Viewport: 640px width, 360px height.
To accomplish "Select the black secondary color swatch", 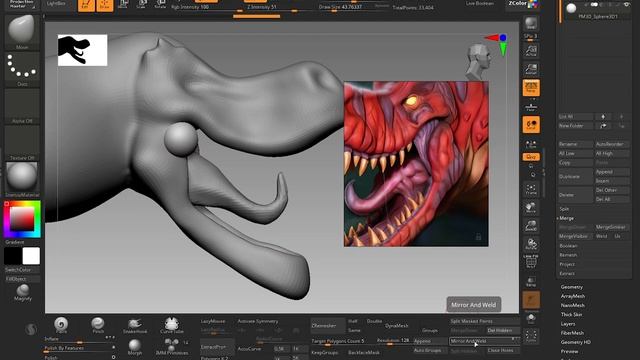I will point(13,256).
